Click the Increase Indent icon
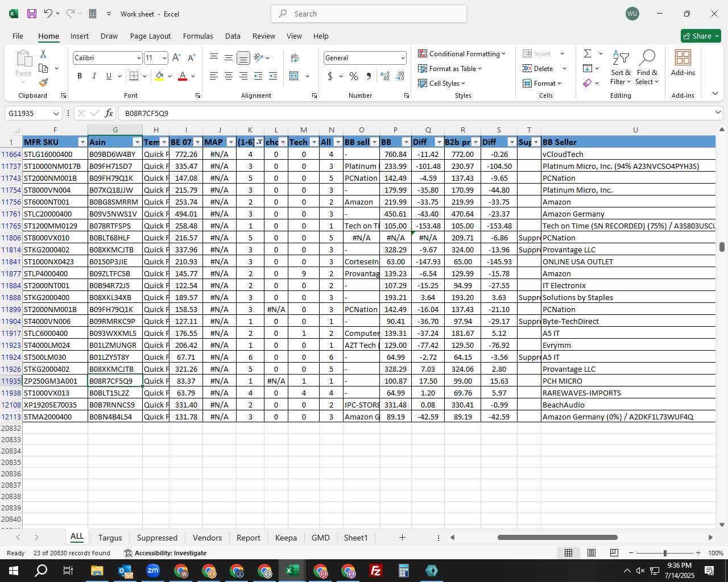The image size is (728, 582). [273, 76]
